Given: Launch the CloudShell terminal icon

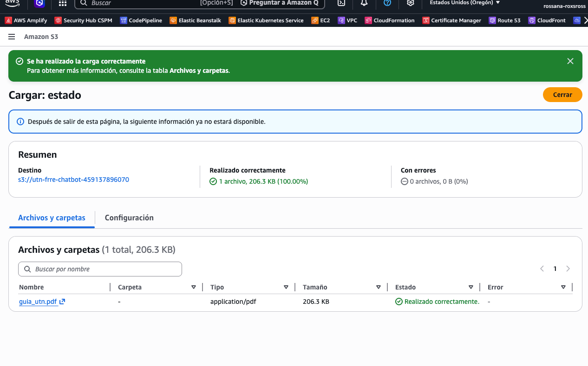Looking at the screenshot, I should click(341, 3).
